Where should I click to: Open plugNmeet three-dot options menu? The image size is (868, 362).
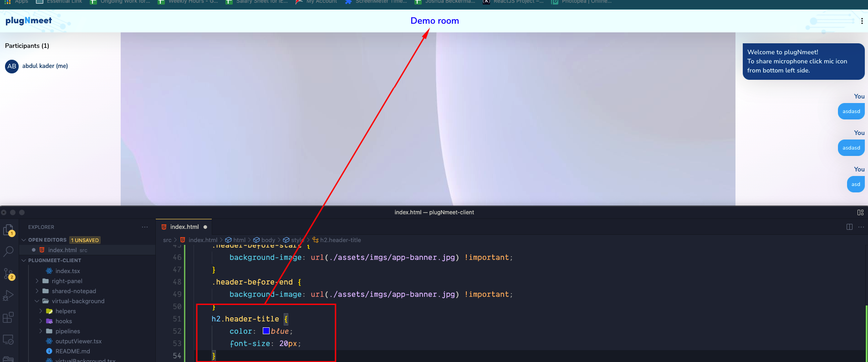[x=862, y=21]
